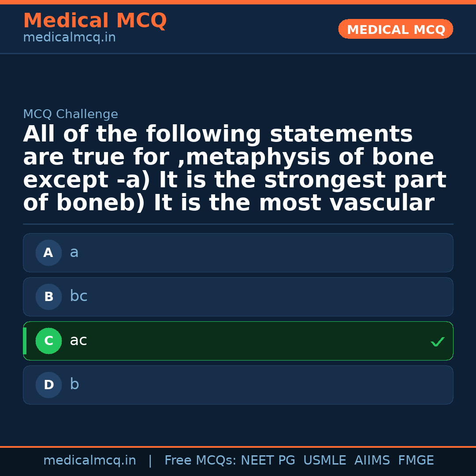This screenshot has height=476, width=476.
Task: Click the green C badge icon
Action: pyautogui.click(x=48, y=341)
